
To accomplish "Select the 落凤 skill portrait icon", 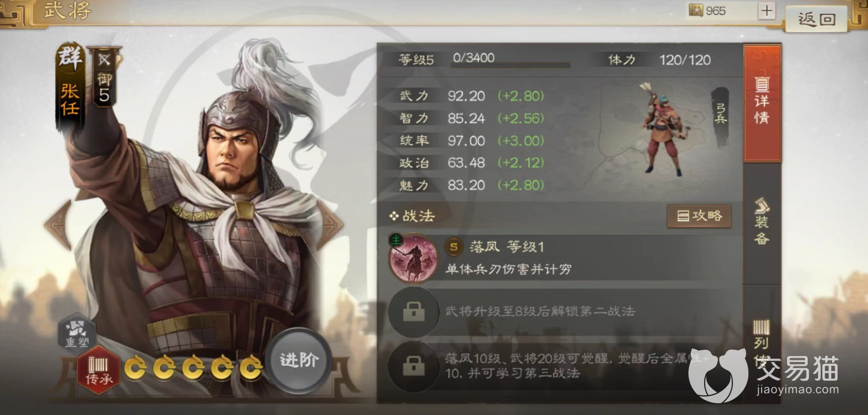I will (x=413, y=257).
